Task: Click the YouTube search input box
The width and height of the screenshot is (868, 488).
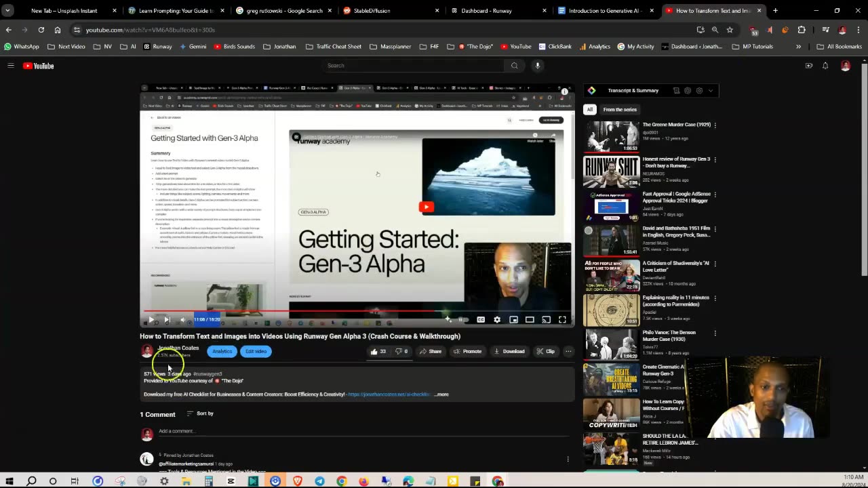Action: coord(414,66)
